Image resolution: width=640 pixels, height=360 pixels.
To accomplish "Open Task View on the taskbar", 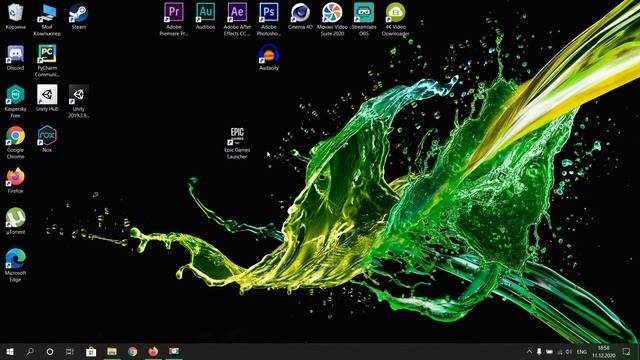I will coord(70,351).
